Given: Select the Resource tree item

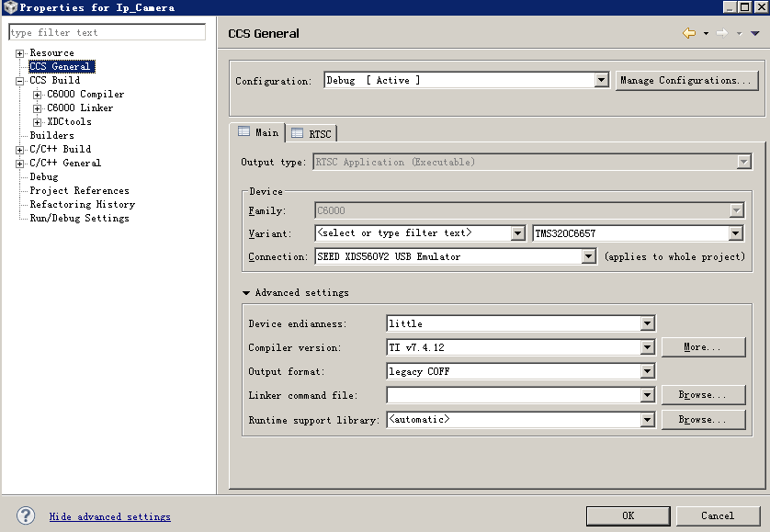Looking at the screenshot, I should click(51, 52).
